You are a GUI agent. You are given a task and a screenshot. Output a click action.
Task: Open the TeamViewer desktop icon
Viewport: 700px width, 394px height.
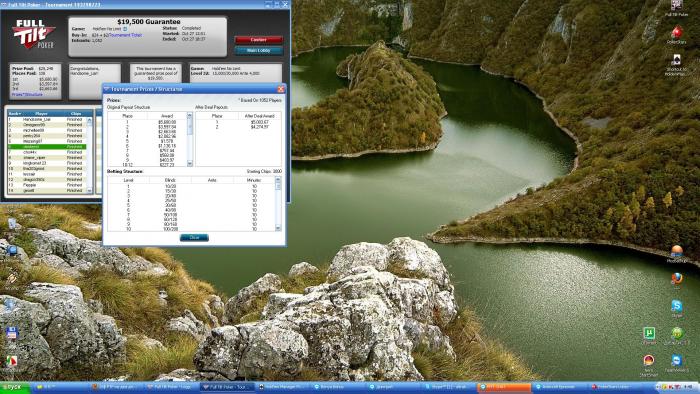tap(677, 363)
